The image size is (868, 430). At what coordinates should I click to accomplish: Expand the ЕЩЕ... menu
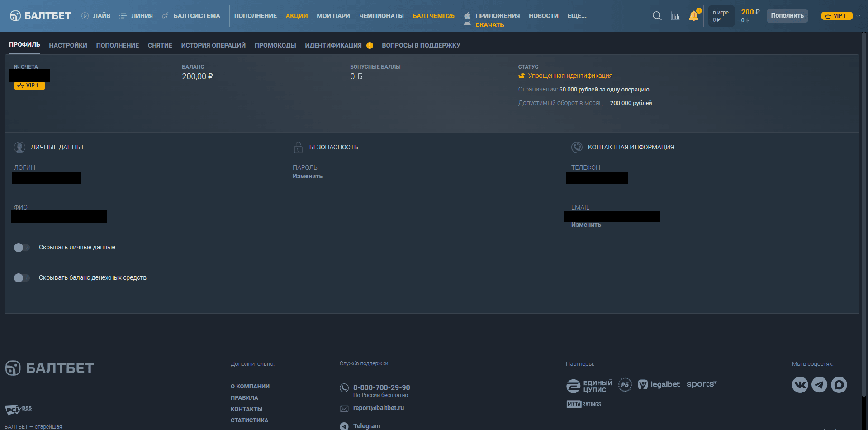577,16
